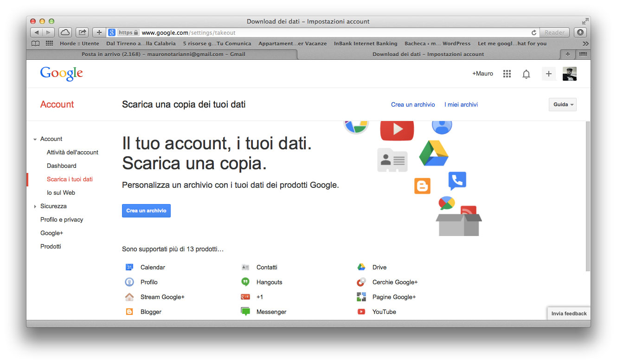Click the red Account heading link
617x364 pixels.
pos(57,104)
